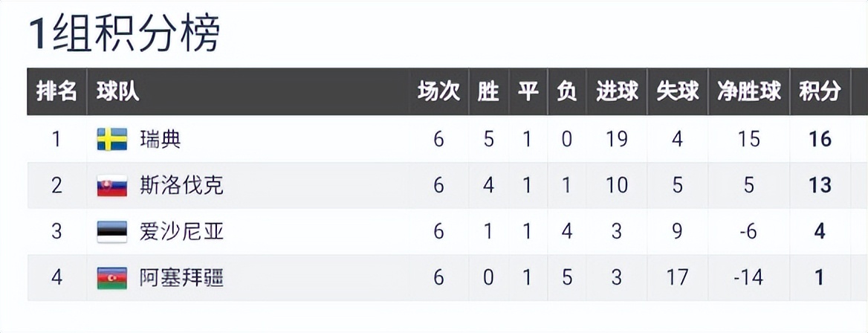Image resolution: width=868 pixels, height=333 pixels.
Task: Click the Slovakia flag icon
Action: pos(111,185)
